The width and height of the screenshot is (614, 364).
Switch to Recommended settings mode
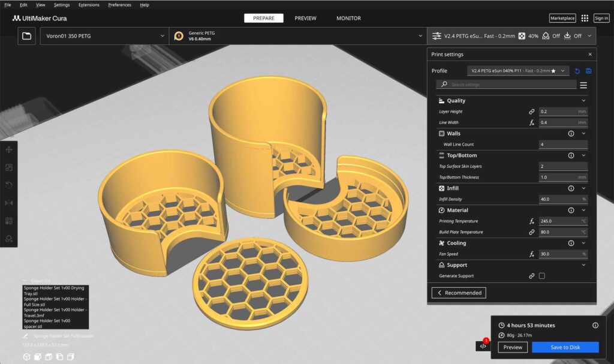459,293
